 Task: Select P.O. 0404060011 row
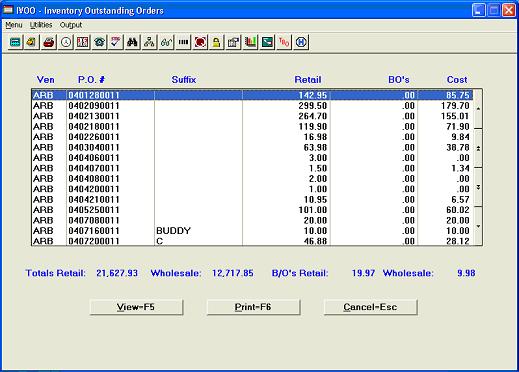[253, 158]
